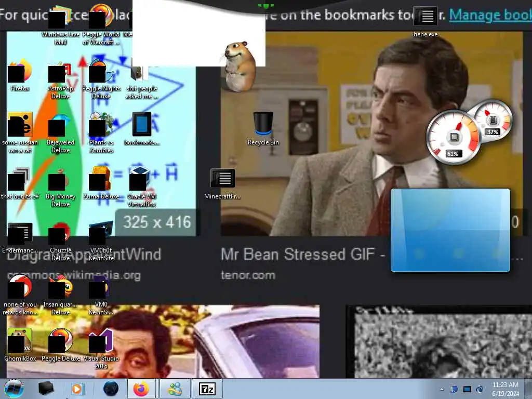Open the Mr Bean car window image thumbnail

click(163, 342)
